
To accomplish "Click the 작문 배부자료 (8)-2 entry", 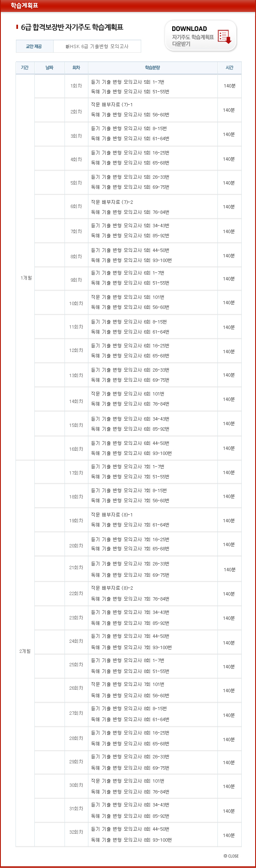I will click(x=112, y=588).
